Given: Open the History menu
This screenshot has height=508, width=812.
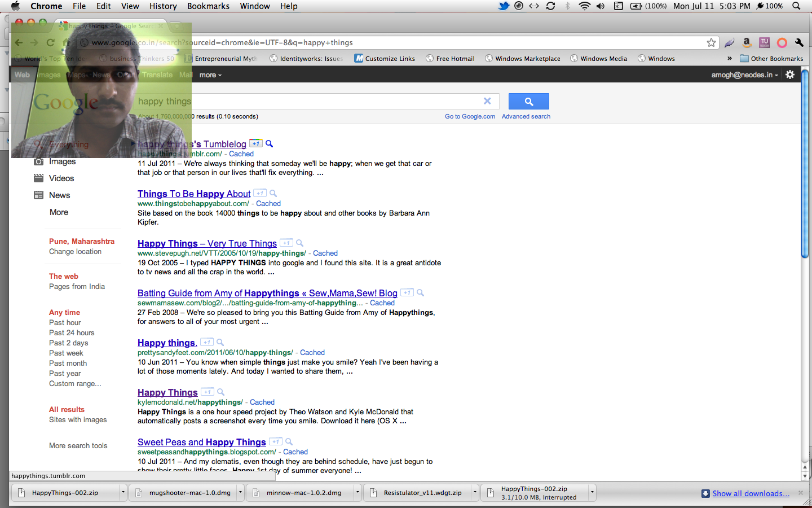Looking at the screenshot, I should coord(163,6).
